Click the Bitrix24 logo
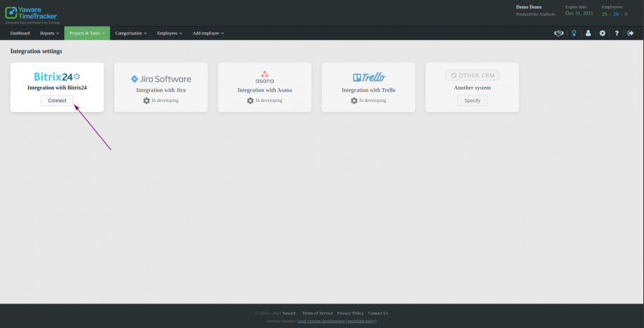This screenshot has height=328, width=644. click(57, 76)
